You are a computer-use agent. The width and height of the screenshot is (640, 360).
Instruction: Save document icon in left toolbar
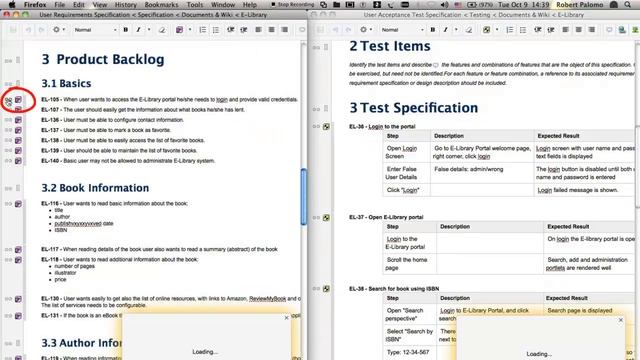click(x=13, y=30)
